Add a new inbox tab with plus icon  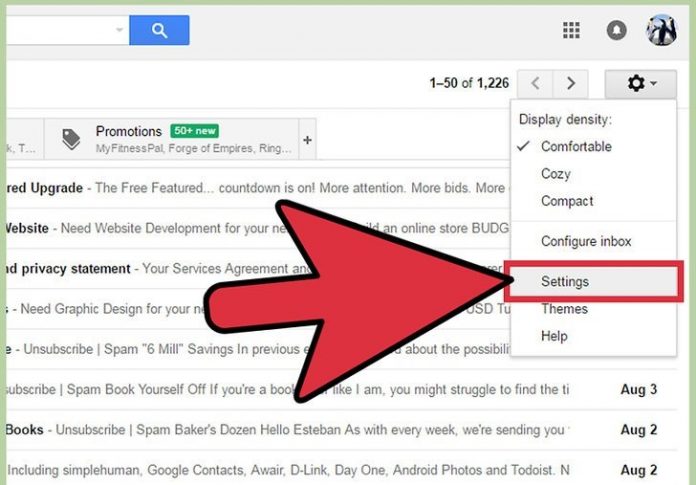307,140
